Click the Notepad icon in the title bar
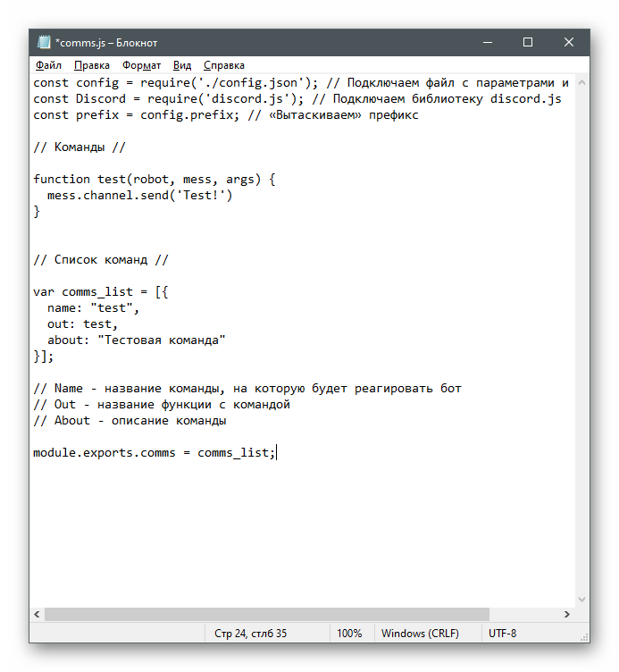619x672 pixels. pos(43,42)
